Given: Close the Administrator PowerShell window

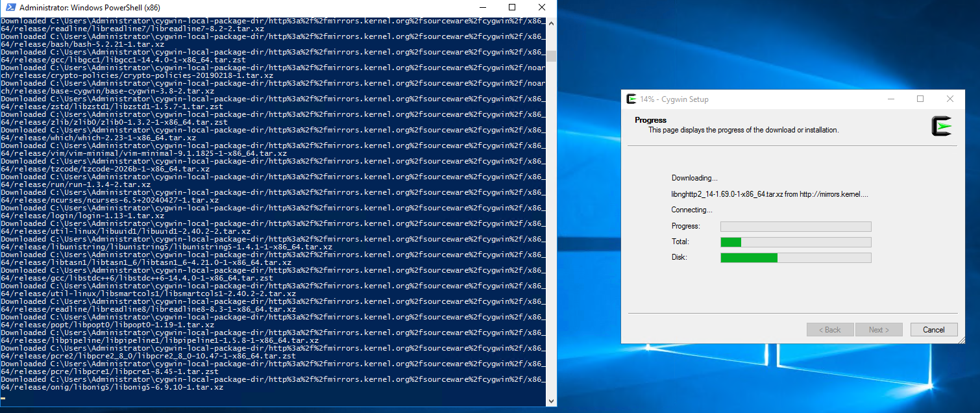Looking at the screenshot, I should tap(542, 8).
